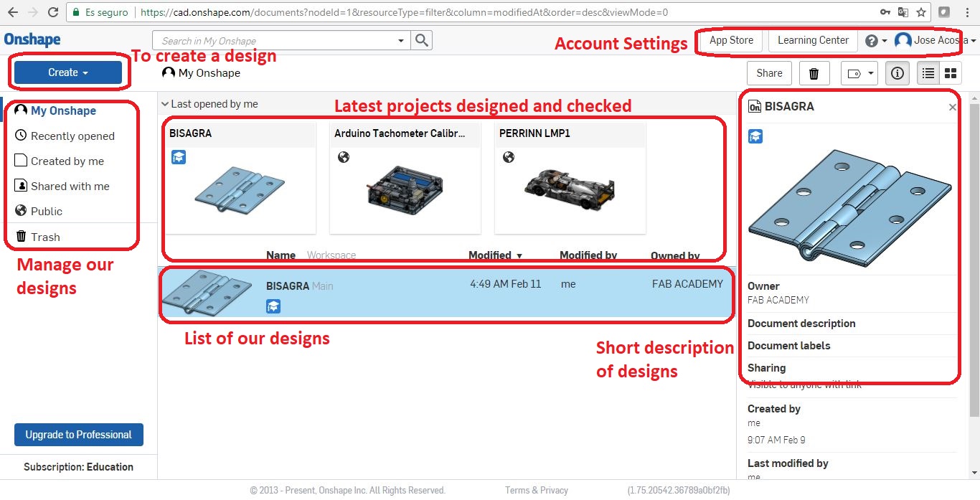The image size is (980, 500).
Task: Click Sharing section in details panel
Action: (x=766, y=368)
